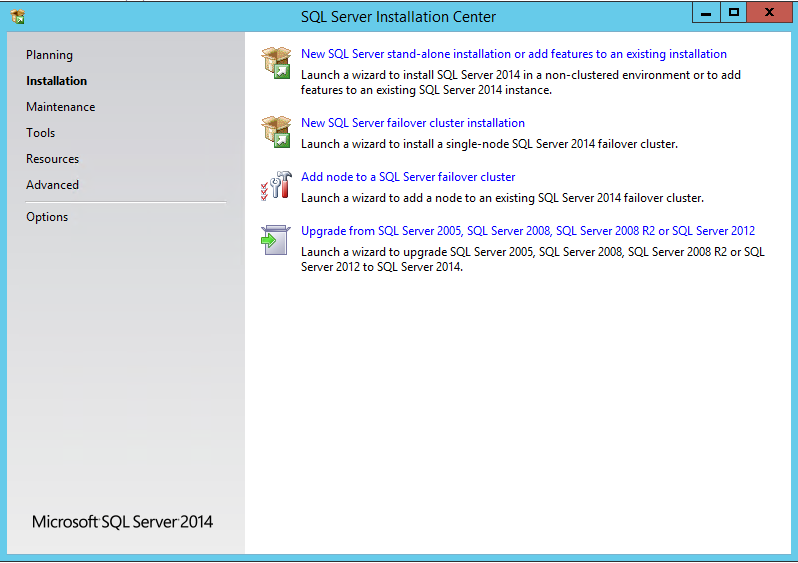Image resolution: width=798 pixels, height=563 pixels.
Task: Go to the Tools section
Action: [x=41, y=133]
